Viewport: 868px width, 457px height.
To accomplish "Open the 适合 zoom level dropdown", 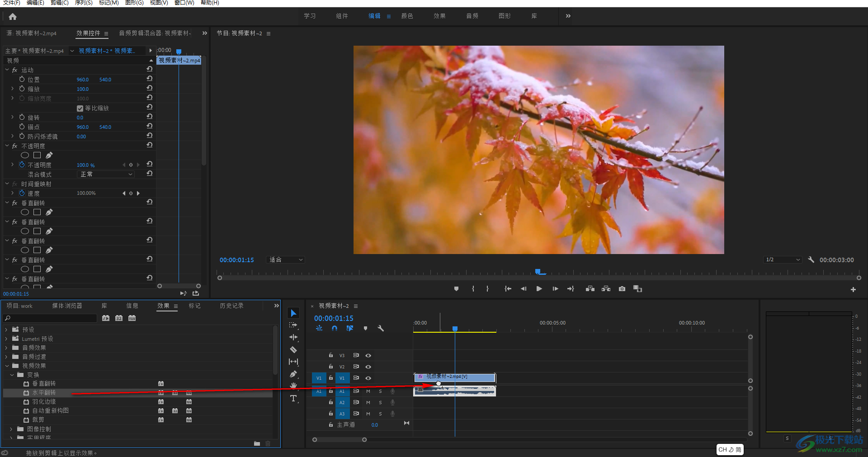I will 286,260.
